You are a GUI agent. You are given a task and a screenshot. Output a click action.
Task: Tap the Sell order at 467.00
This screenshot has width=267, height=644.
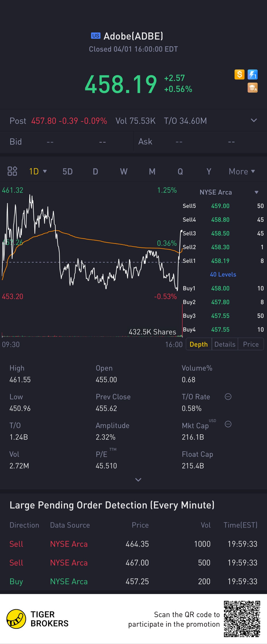pyautogui.click(x=133, y=563)
